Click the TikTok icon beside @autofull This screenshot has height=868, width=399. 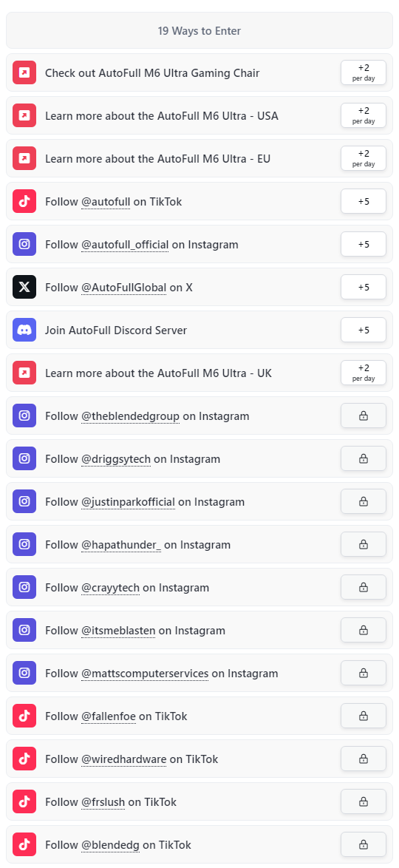[24, 202]
